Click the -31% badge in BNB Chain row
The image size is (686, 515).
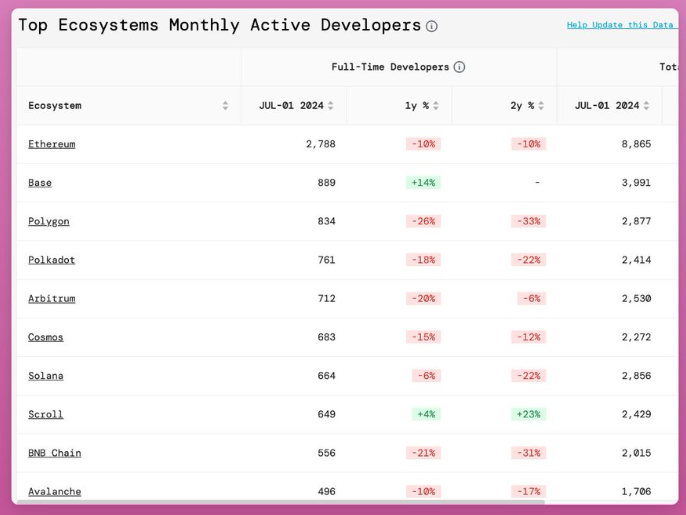(x=528, y=453)
